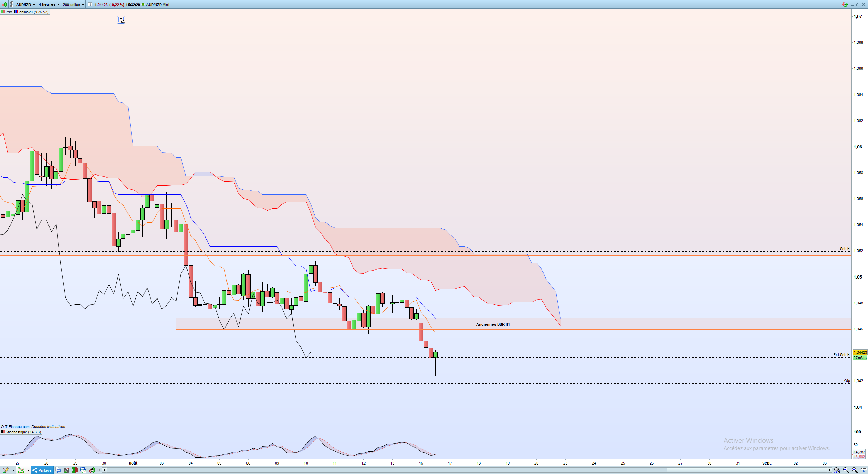Viewport: 868px width, 474px height.
Task: Collapse the bottom toolbar with double chevron
Action: 99,470
